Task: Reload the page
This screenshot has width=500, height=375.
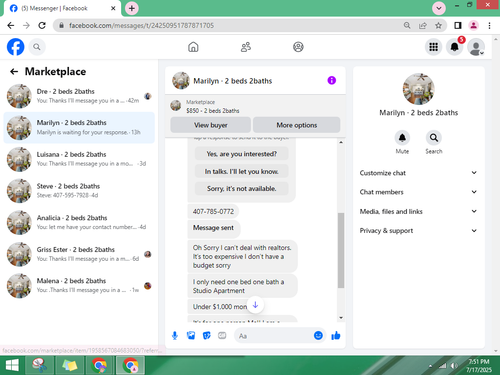Action: click(42, 25)
